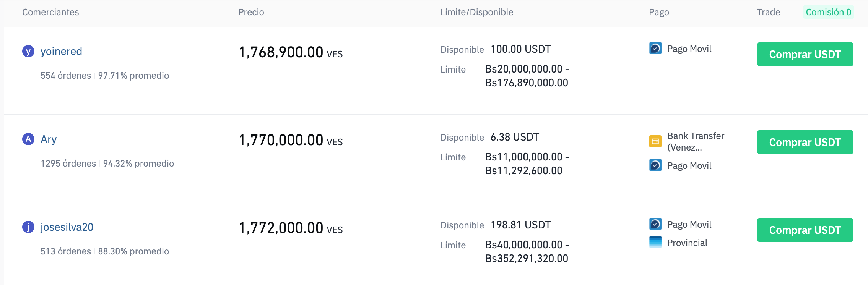Click the yellow Bank Transfer icon

click(655, 141)
